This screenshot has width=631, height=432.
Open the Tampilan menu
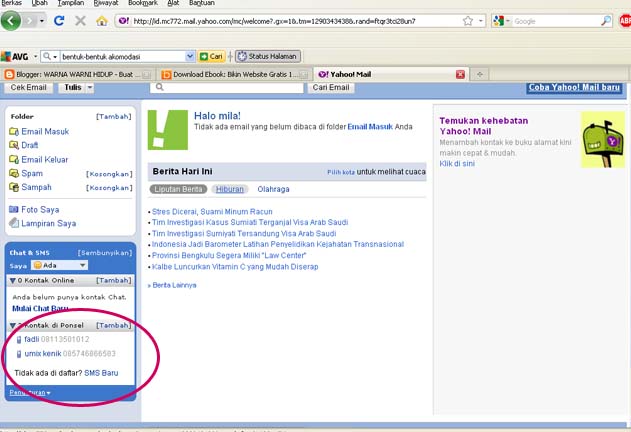click(71, 3)
